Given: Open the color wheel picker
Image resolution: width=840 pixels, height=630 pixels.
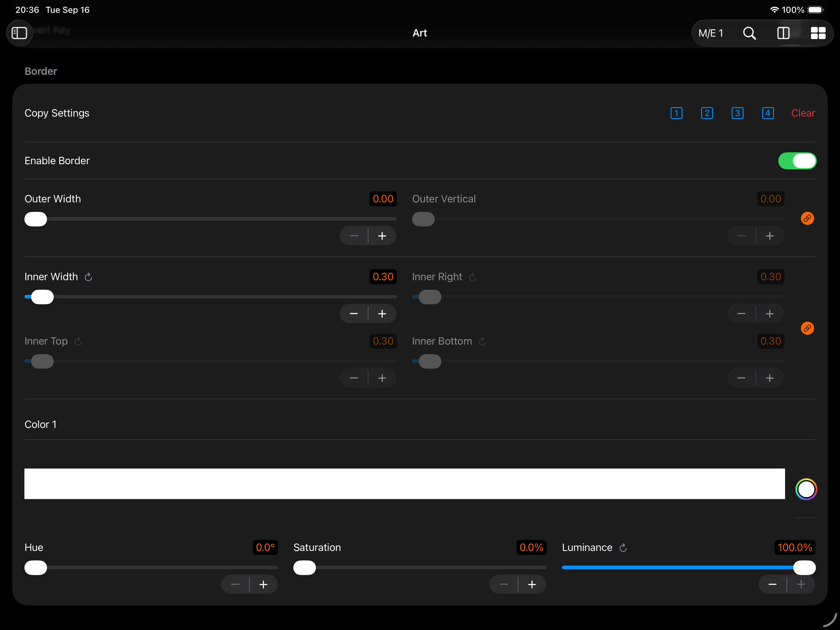Looking at the screenshot, I should click(806, 489).
